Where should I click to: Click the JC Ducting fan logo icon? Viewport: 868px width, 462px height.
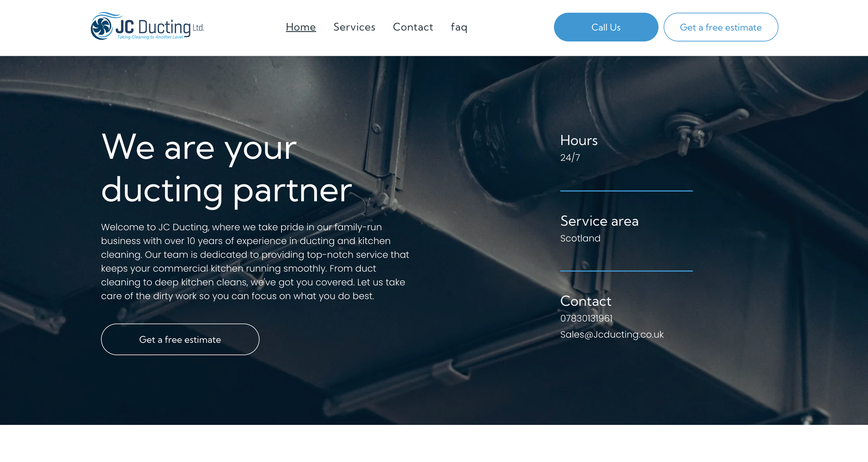point(101,27)
